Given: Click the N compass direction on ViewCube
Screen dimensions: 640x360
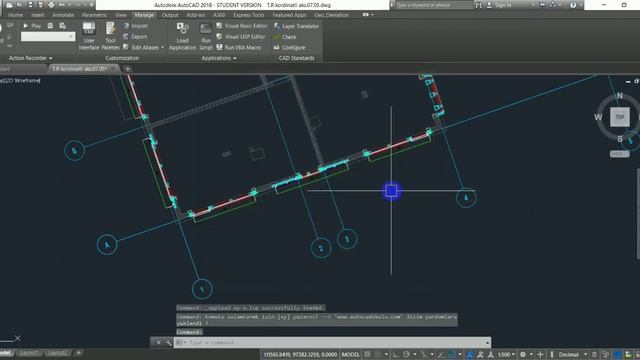Looking at the screenshot, I should tap(620, 96).
